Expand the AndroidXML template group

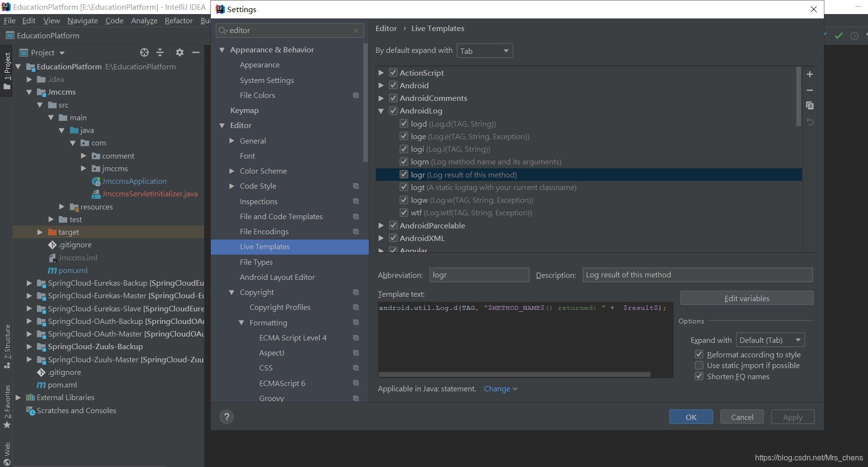(x=381, y=238)
